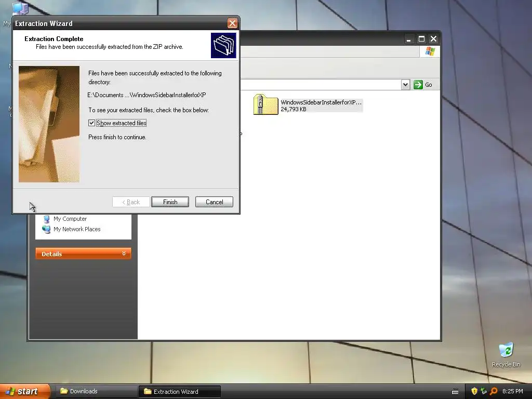This screenshot has height=399, width=532.
Task: Click Finish in Extraction Wizard
Action: (170, 202)
